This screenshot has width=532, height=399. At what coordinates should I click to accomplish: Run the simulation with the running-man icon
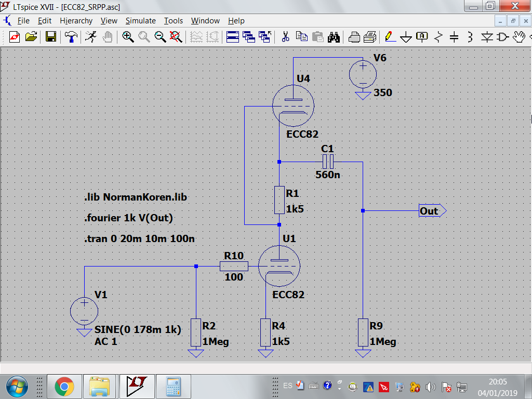(x=90, y=37)
